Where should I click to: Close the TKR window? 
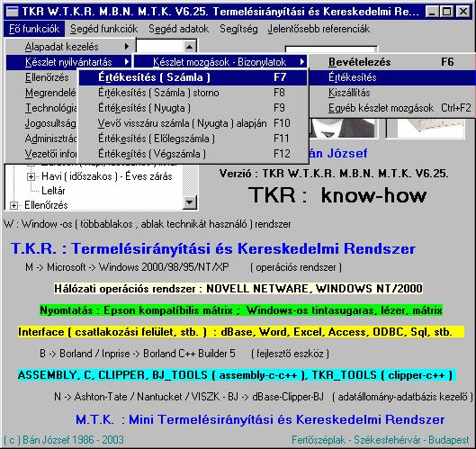tap(463, 12)
